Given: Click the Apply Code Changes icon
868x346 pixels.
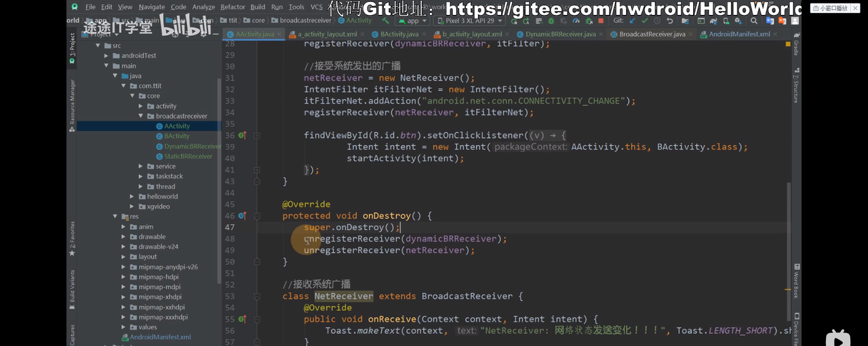Looking at the screenshot, I should [538, 21].
